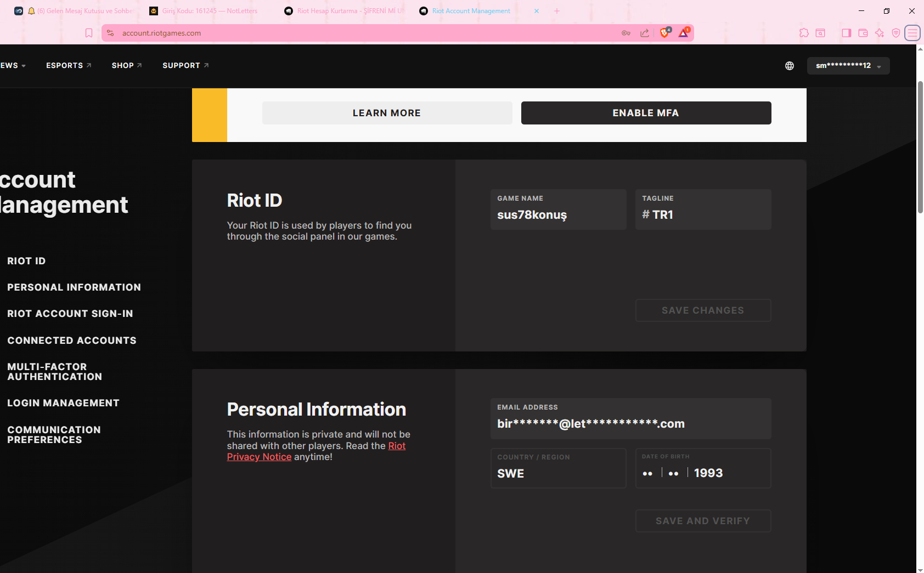Click the Save and Verify button
This screenshot has width=924, height=573.
coord(703,521)
